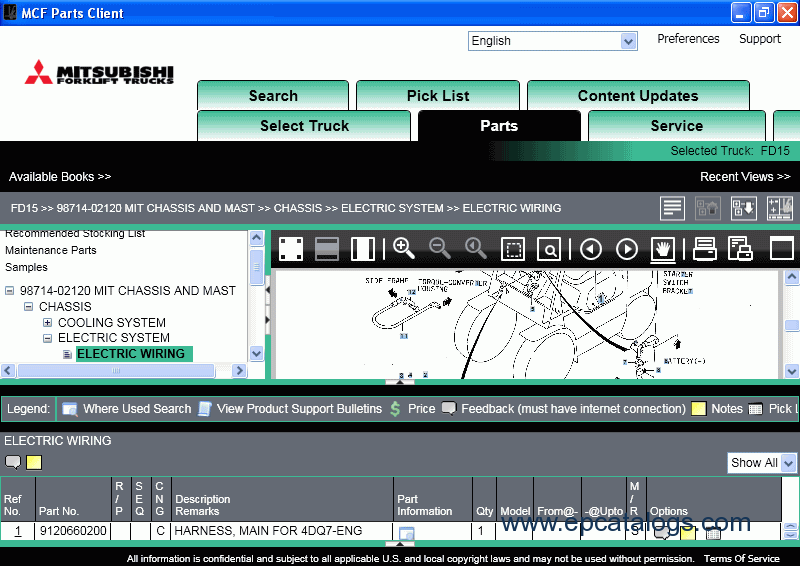
Task: Click the print diagram icon
Action: coord(705,249)
